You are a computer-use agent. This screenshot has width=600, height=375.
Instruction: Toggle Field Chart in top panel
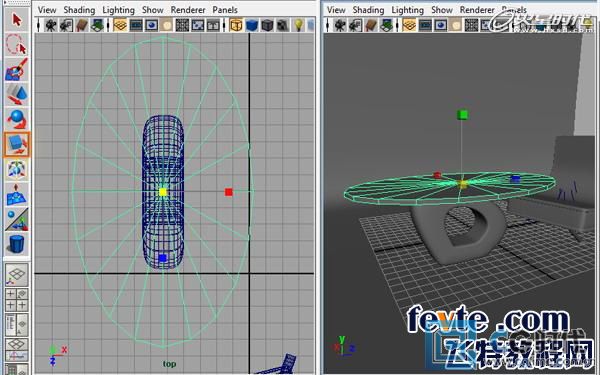[183, 26]
